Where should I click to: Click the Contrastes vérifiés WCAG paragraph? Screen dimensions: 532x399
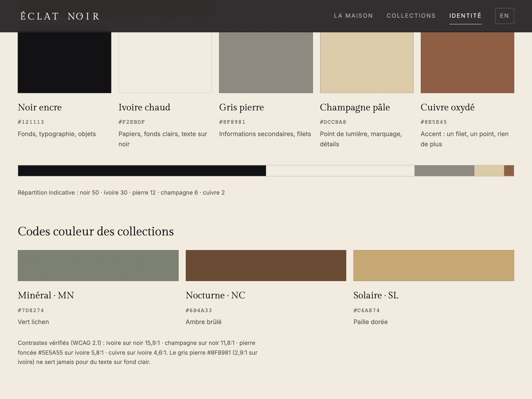[138, 352]
